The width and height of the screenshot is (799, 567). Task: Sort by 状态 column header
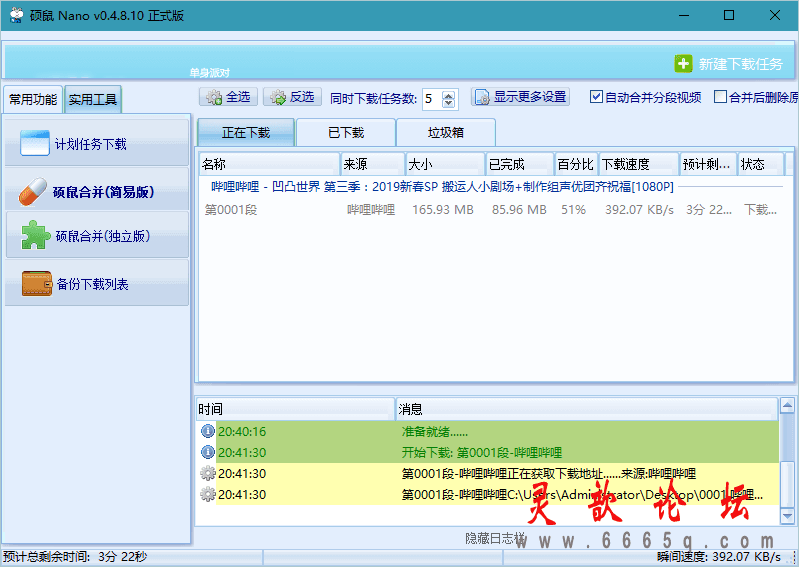[x=761, y=164]
